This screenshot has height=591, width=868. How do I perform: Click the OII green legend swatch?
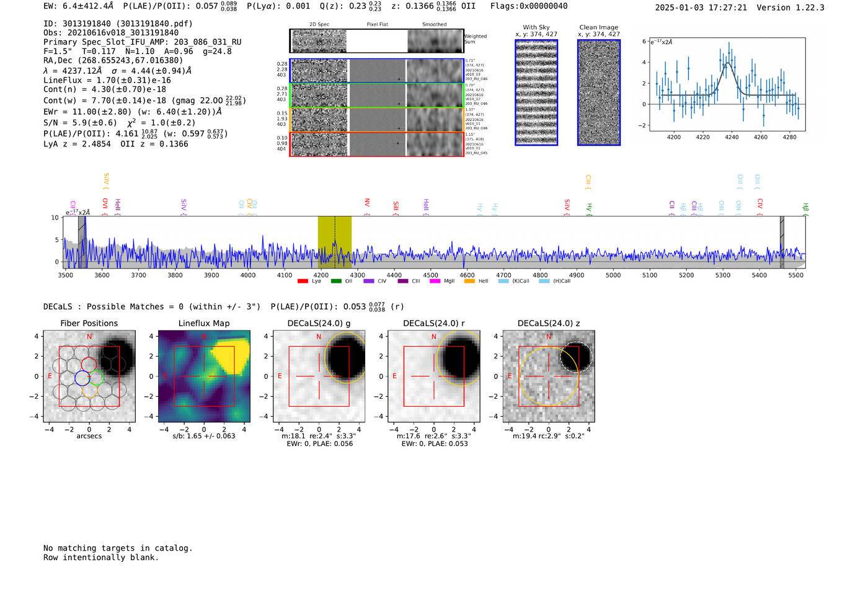coord(336,281)
